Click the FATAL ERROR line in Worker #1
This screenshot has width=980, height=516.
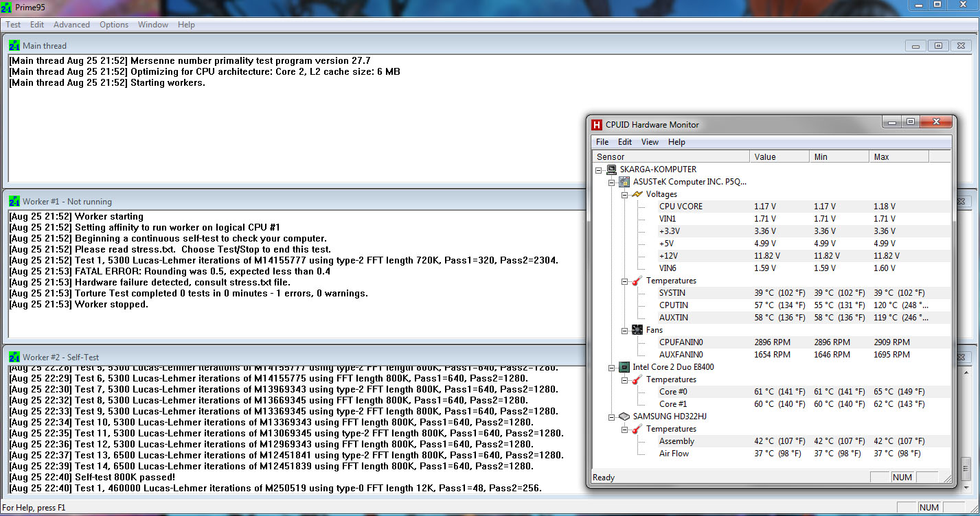coord(169,271)
